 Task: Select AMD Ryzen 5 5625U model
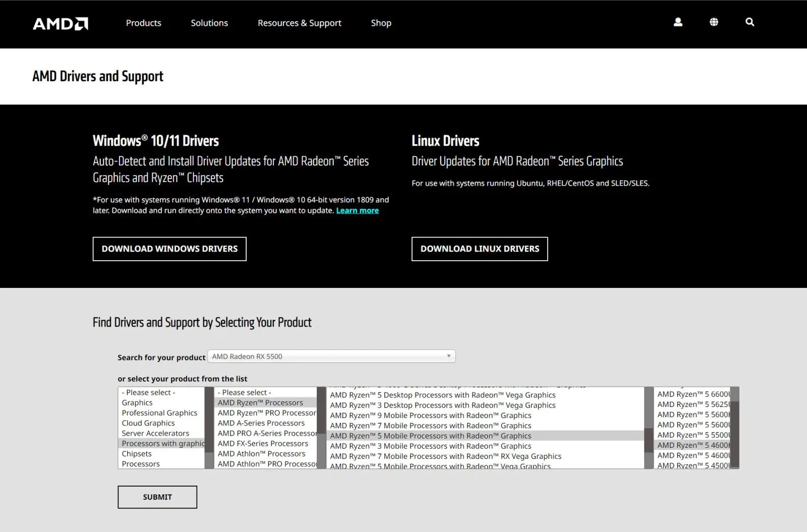[x=692, y=404]
